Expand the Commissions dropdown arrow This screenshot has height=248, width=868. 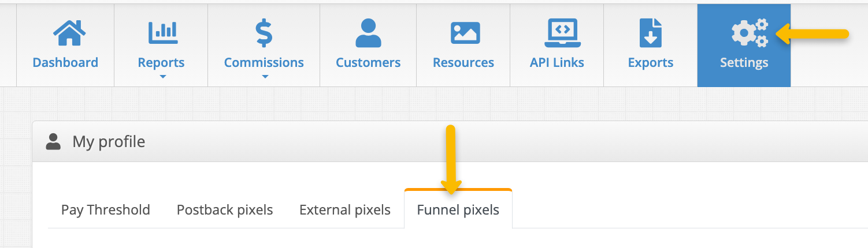[x=265, y=77]
